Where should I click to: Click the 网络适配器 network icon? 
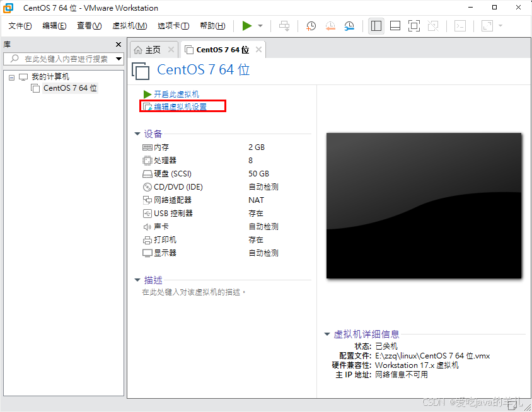(147, 200)
